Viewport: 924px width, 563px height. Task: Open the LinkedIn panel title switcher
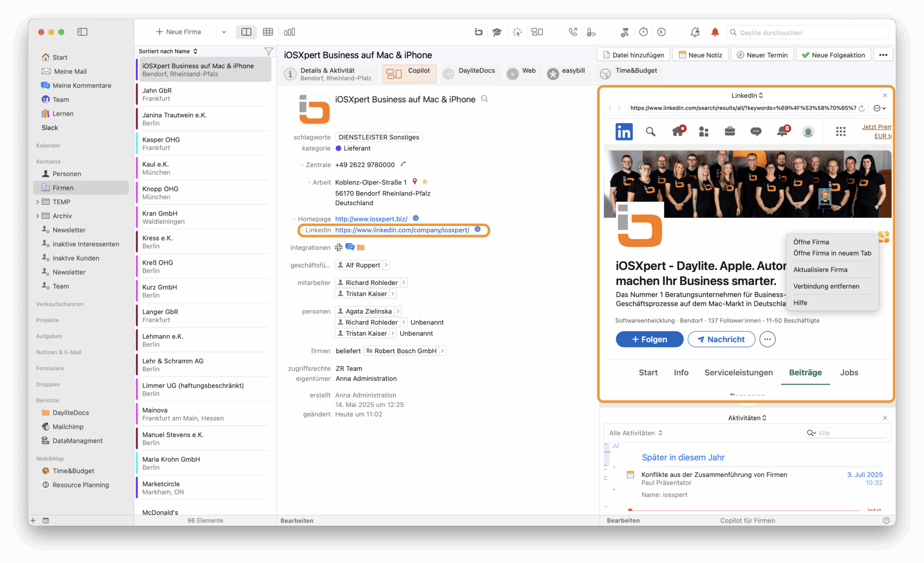(x=747, y=95)
